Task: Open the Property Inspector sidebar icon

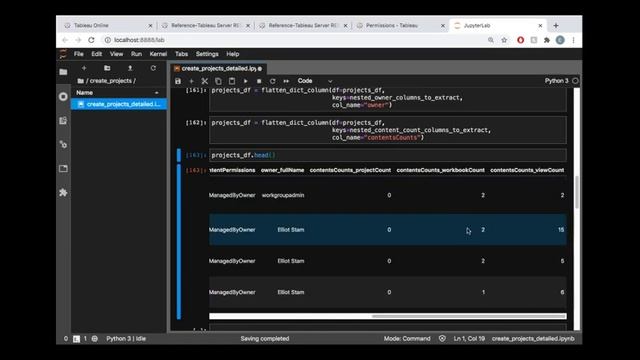Action: (x=63, y=144)
